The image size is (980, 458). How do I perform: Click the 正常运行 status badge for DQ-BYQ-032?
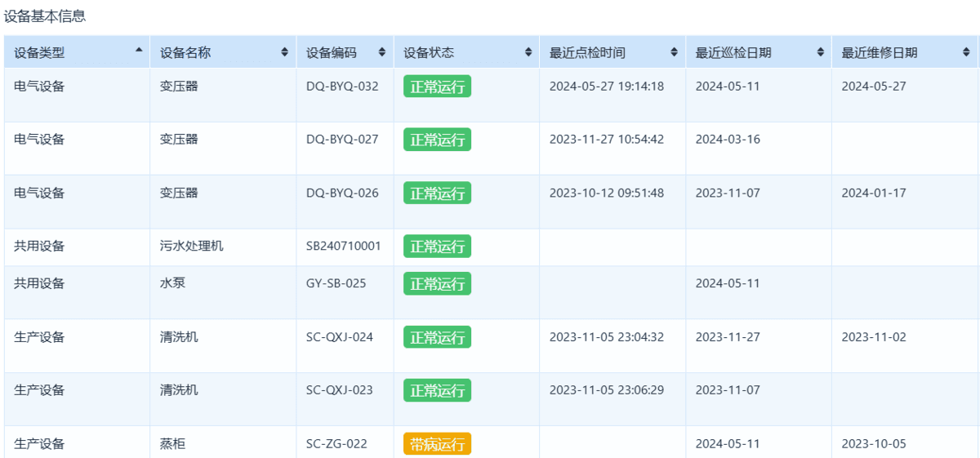click(x=437, y=87)
